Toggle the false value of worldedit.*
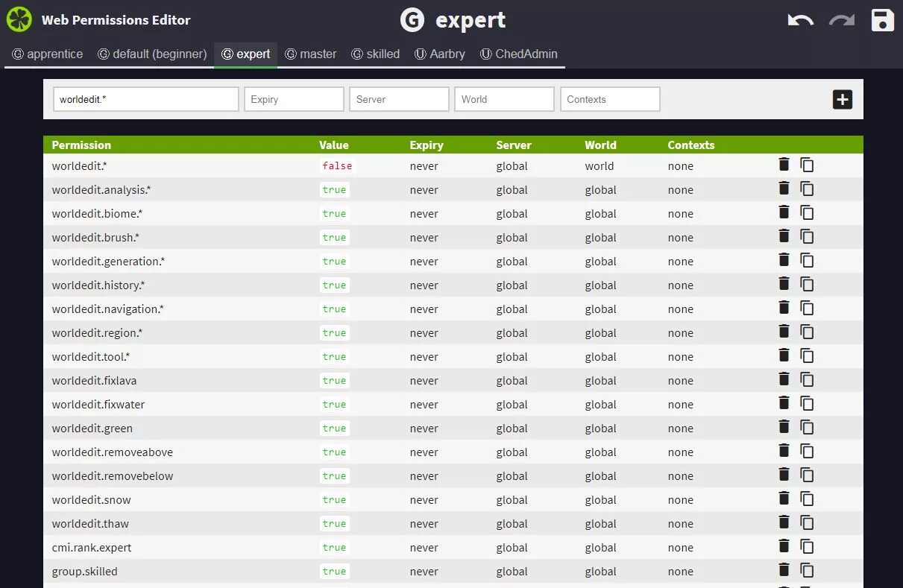Viewport: 903px width, 588px height. (x=337, y=166)
